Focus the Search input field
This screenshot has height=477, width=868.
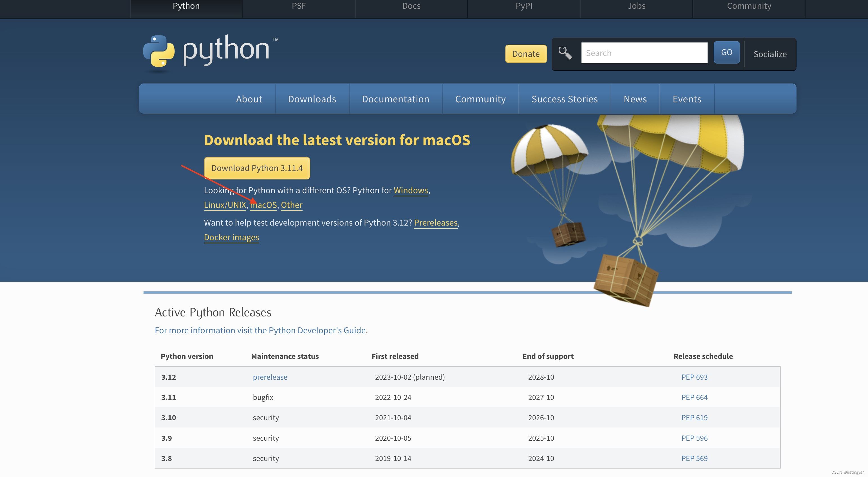pos(644,53)
